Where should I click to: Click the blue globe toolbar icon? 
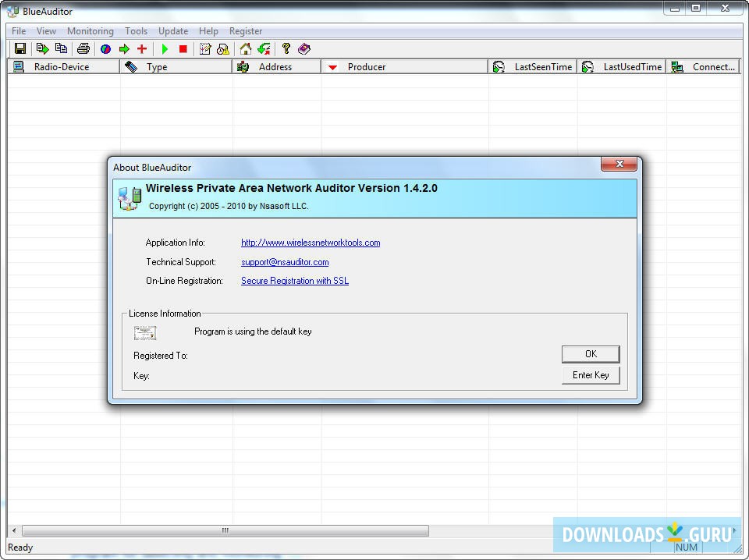point(105,48)
